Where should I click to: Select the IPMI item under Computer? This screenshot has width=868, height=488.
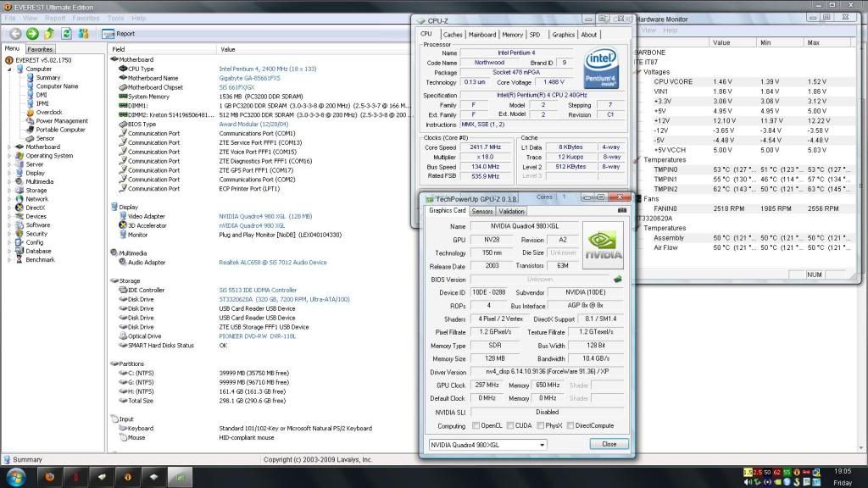(42, 103)
